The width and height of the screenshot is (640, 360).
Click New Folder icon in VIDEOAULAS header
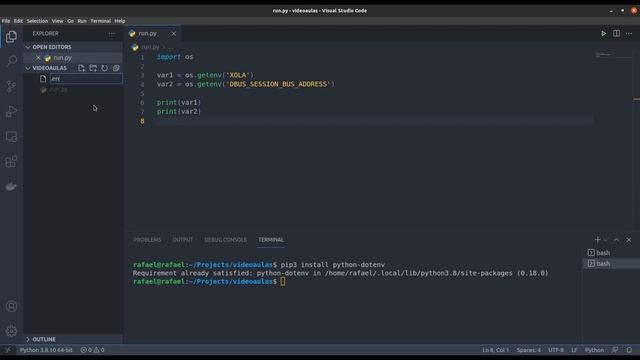pos(93,68)
